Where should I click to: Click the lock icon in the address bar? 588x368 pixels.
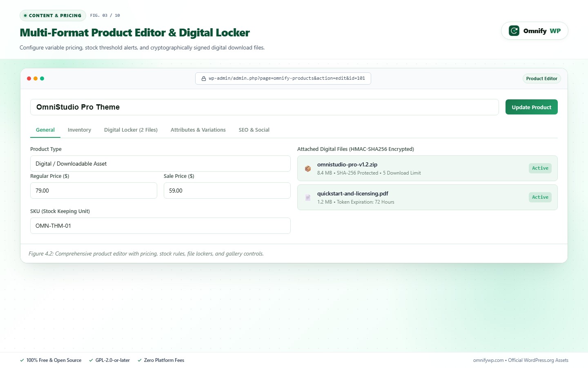pyautogui.click(x=203, y=79)
